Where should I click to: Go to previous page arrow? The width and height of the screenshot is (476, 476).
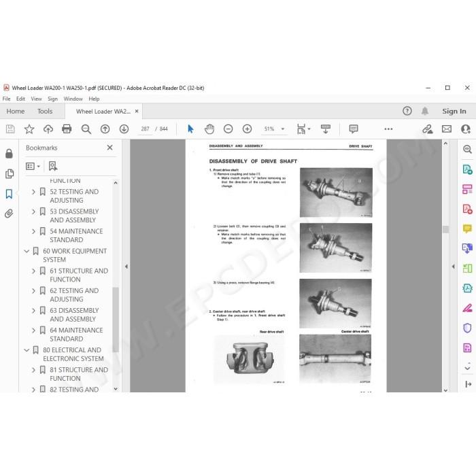pyautogui.click(x=105, y=129)
